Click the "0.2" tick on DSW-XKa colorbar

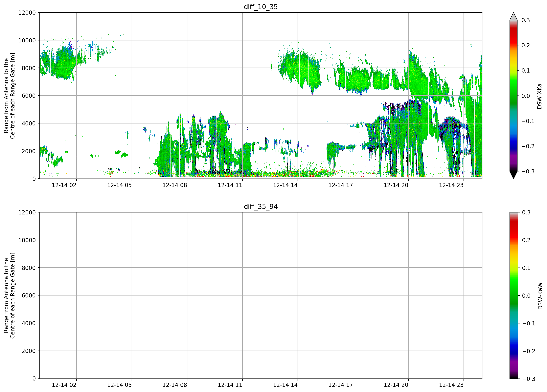coord(526,45)
